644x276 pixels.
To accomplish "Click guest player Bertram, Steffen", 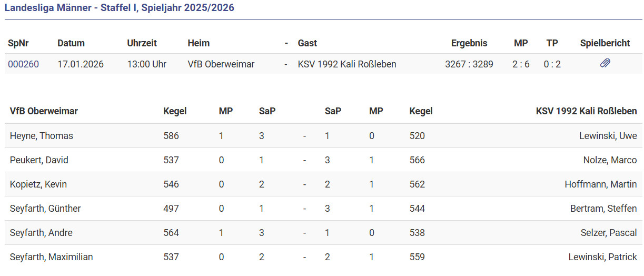I will (603, 209).
